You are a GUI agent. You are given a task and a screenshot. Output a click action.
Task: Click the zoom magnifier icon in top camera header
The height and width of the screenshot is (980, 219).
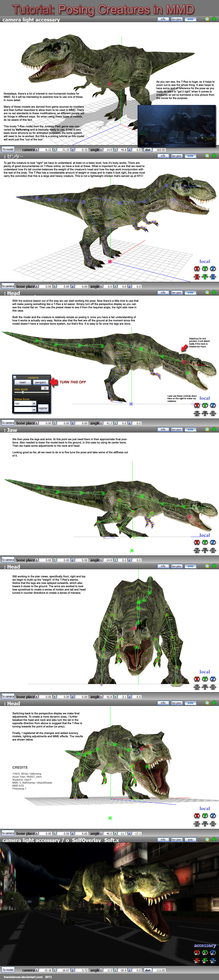pos(207,19)
